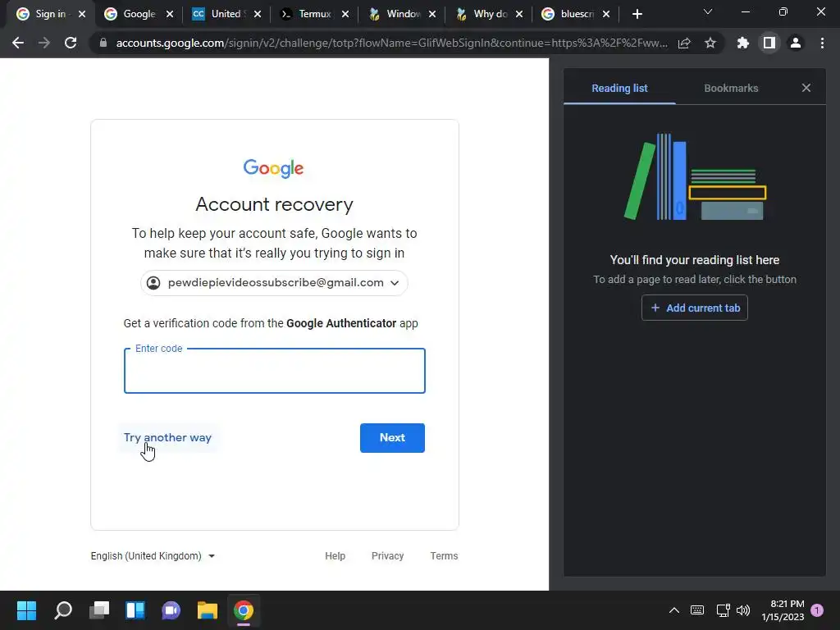Image resolution: width=840 pixels, height=630 pixels.
Task: Open the Help link
Action: tap(335, 556)
